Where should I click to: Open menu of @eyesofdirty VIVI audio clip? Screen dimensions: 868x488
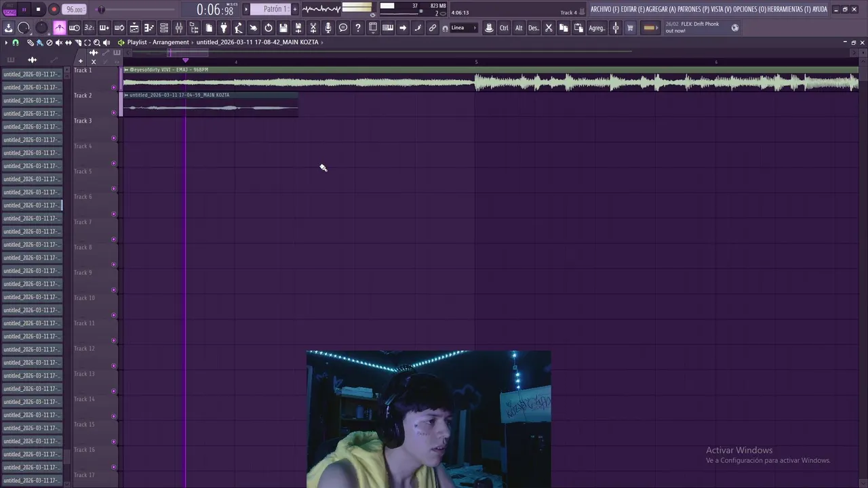pos(126,70)
